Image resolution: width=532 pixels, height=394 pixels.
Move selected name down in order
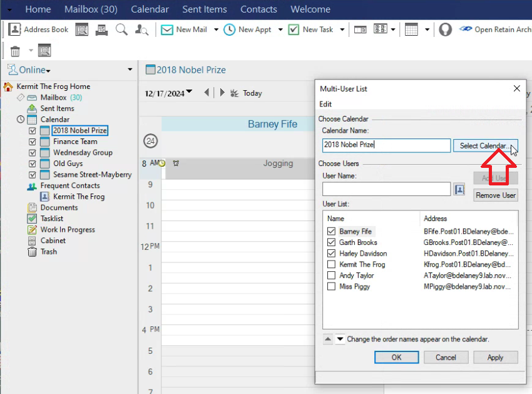340,339
